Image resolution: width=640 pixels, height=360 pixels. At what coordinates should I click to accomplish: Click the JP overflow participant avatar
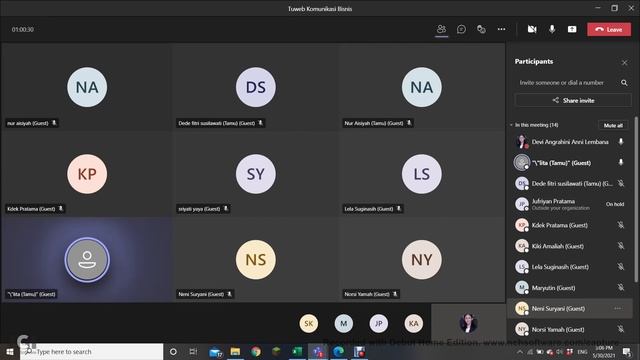[379, 323]
